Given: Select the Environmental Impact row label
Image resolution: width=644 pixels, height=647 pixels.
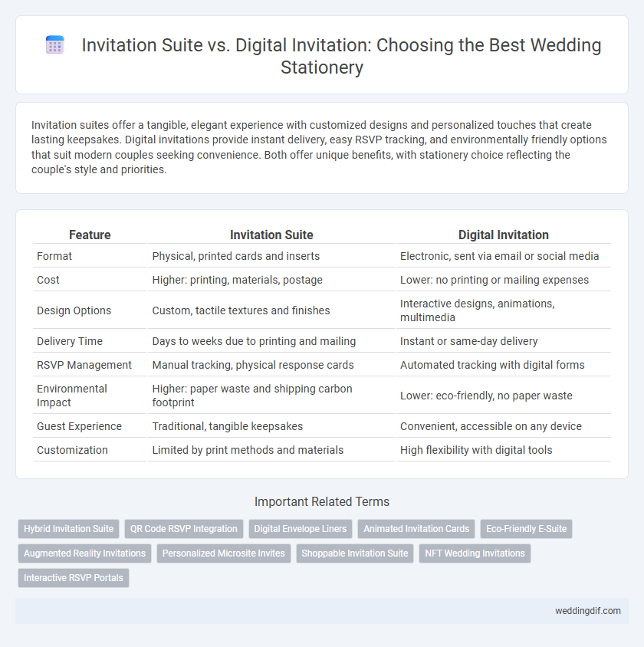Looking at the screenshot, I should pyautogui.click(x=72, y=396).
